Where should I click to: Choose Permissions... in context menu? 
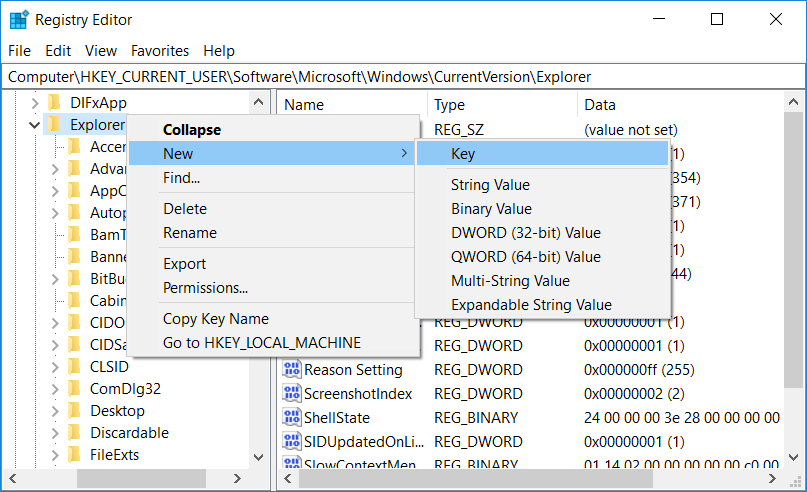pos(205,288)
